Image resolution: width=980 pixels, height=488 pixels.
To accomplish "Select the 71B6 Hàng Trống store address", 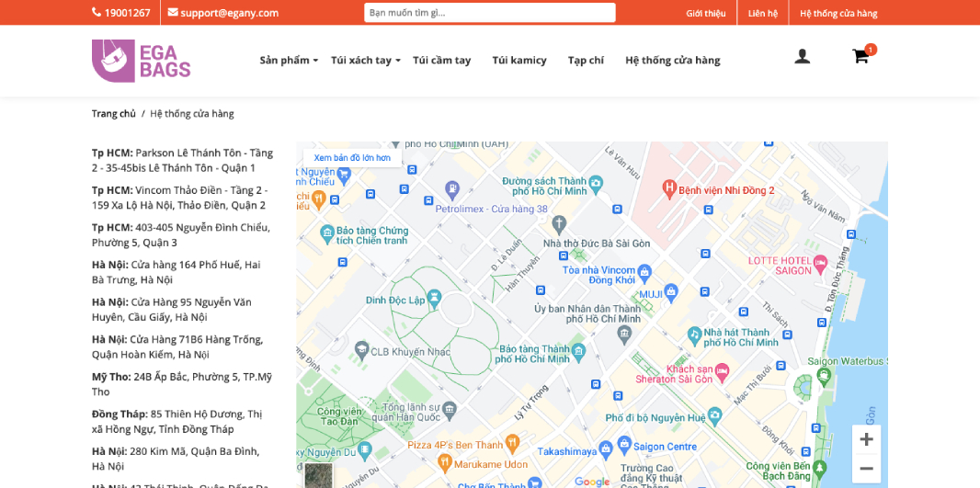I will tap(177, 347).
